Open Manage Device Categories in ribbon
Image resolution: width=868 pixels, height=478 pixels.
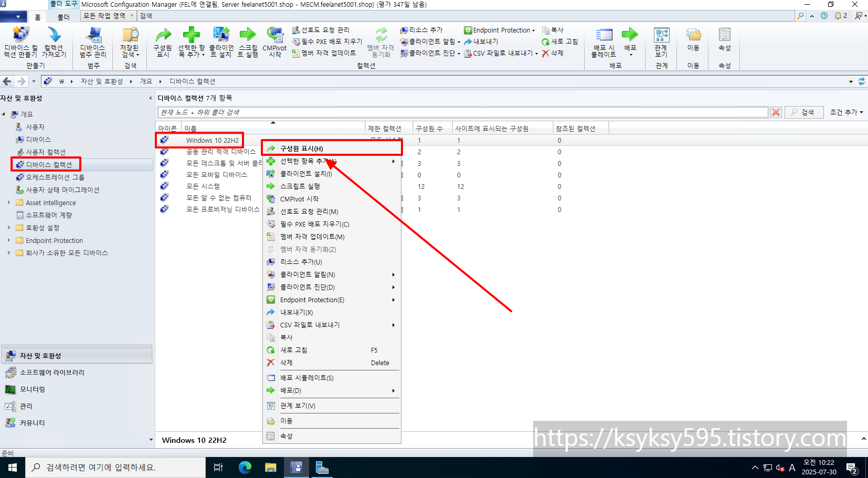pyautogui.click(x=93, y=42)
